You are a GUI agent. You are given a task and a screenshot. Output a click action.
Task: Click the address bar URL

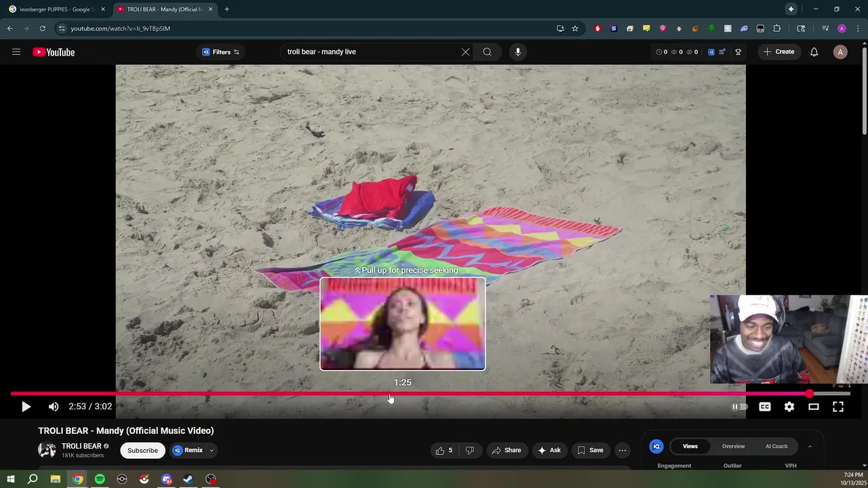pos(120,28)
